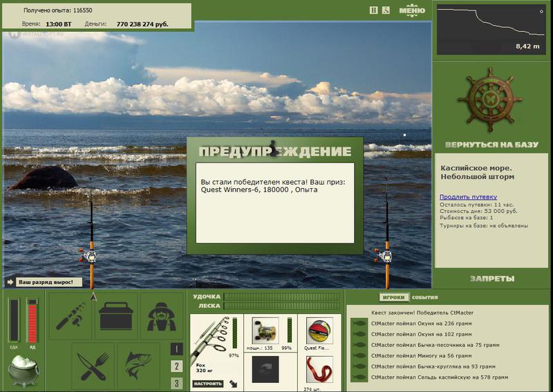Open the tackle box icon

[x=116, y=316]
